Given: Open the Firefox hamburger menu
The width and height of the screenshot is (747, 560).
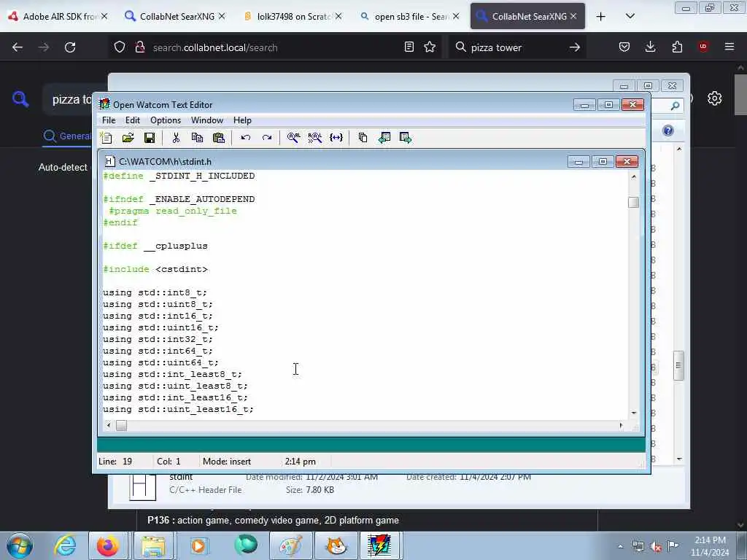Looking at the screenshot, I should [x=729, y=47].
